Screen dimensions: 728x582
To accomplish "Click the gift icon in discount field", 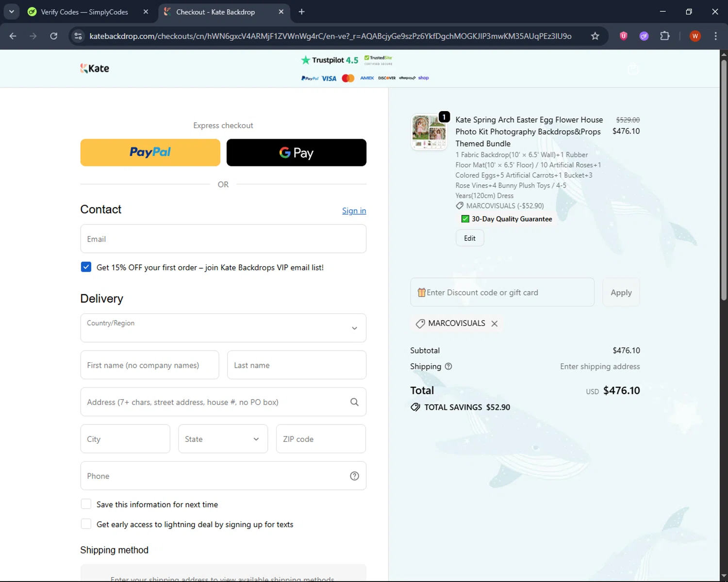I will (x=421, y=292).
